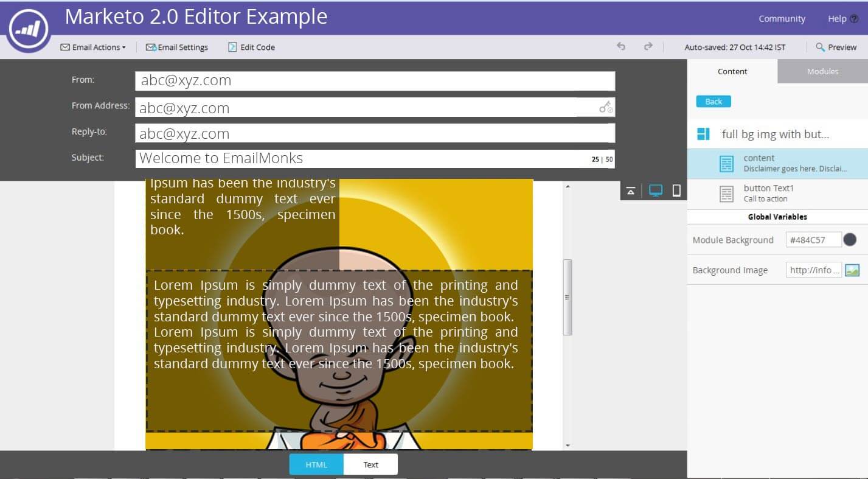Click the magnifier icon beside Preview
The height and width of the screenshot is (479, 868).
point(820,47)
